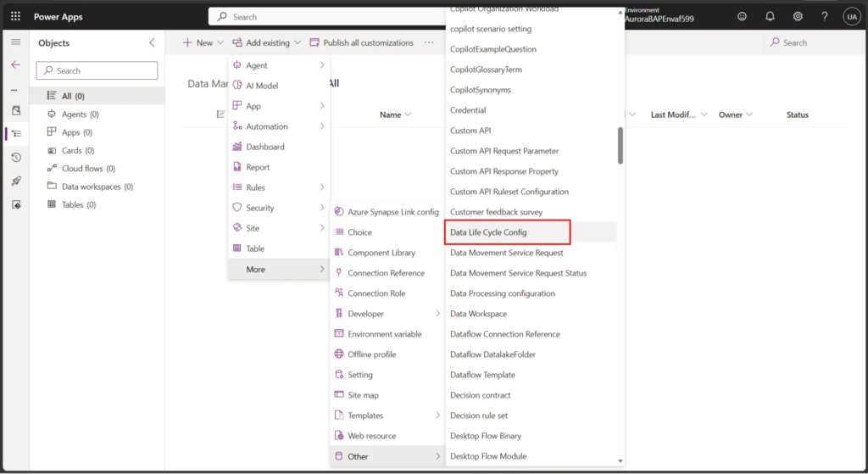Click the right-side Search field
Viewport: 868px width, 474px height.
(x=814, y=42)
